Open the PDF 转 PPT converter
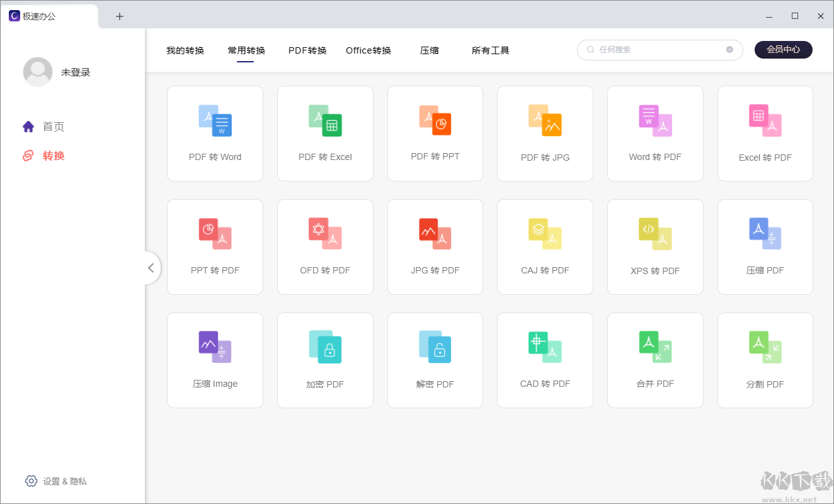This screenshot has height=504, width=834. (435, 133)
